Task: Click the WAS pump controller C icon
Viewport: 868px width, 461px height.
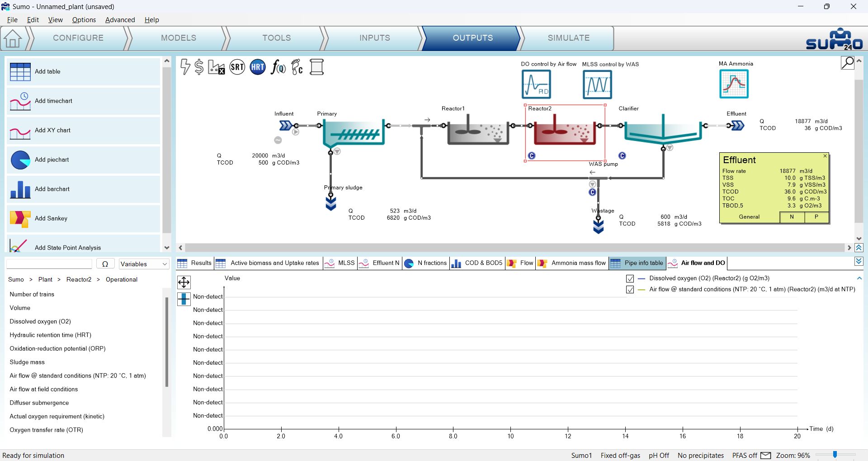Action: [x=592, y=192]
